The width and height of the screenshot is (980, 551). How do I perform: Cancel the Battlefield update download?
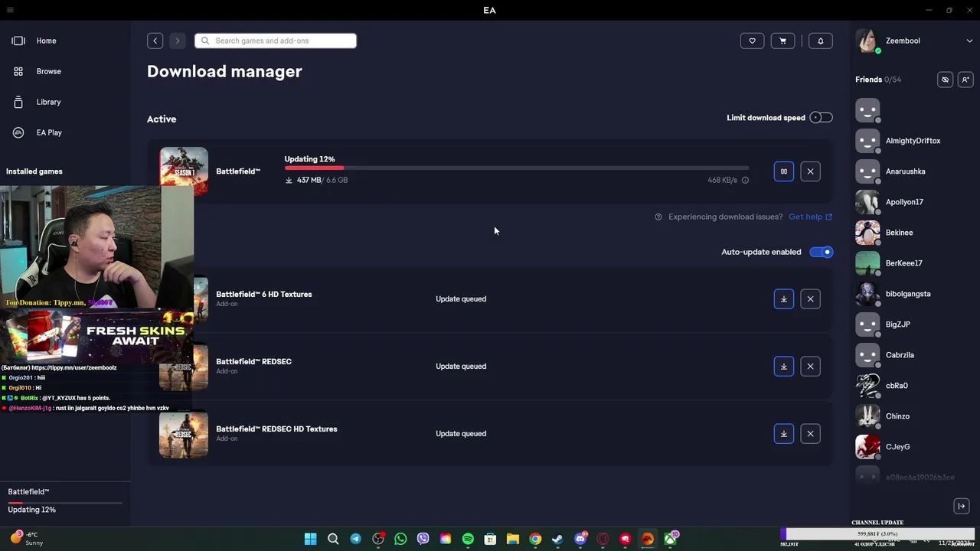[x=810, y=171]
